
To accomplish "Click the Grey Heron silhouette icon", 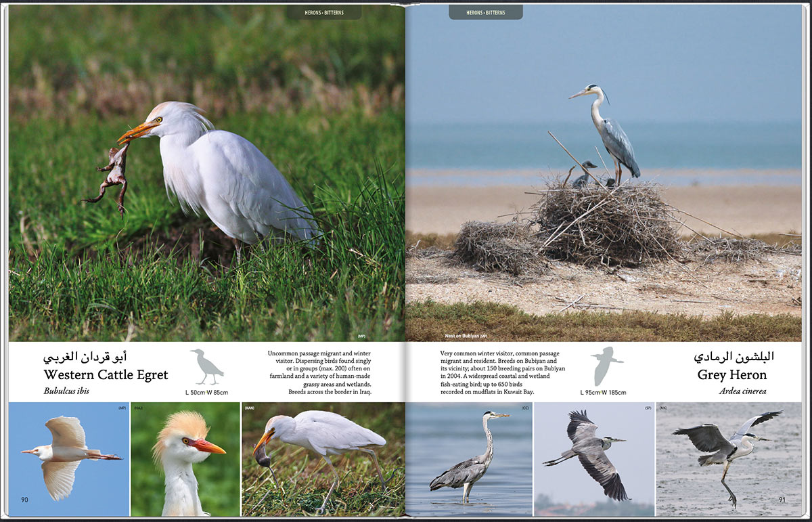I will pyautogui.click(x=606, y=366).
